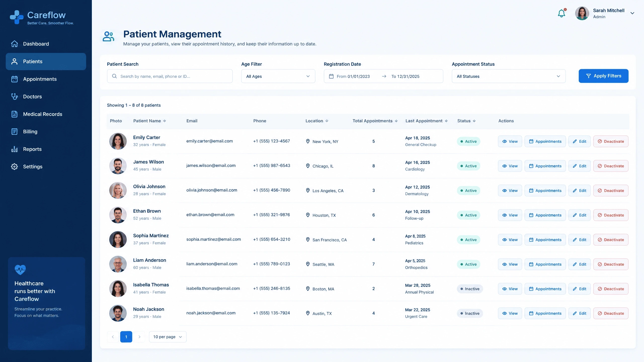Open the notifications bell icon
This screenshot has height=362, width=644.
coord(561,13)
